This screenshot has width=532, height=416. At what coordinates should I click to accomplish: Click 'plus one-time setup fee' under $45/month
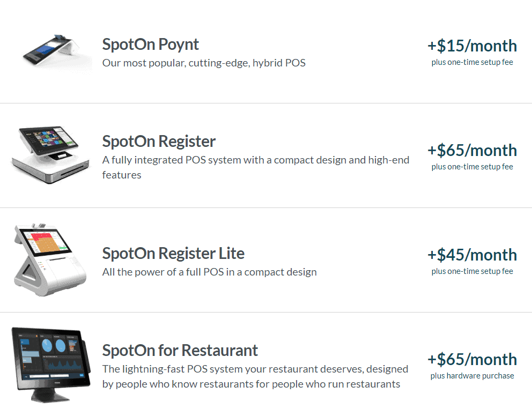coord(472,271)
